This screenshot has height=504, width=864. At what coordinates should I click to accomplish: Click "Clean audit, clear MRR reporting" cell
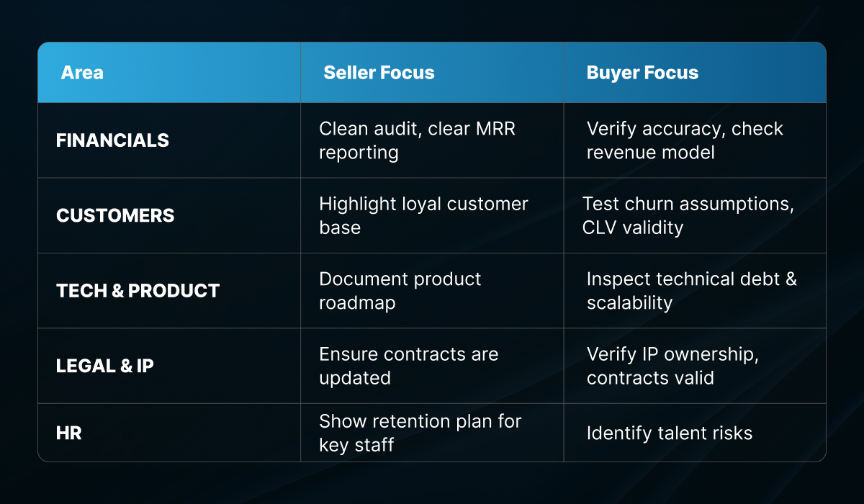pyautogui.click(x=417, y=140)
